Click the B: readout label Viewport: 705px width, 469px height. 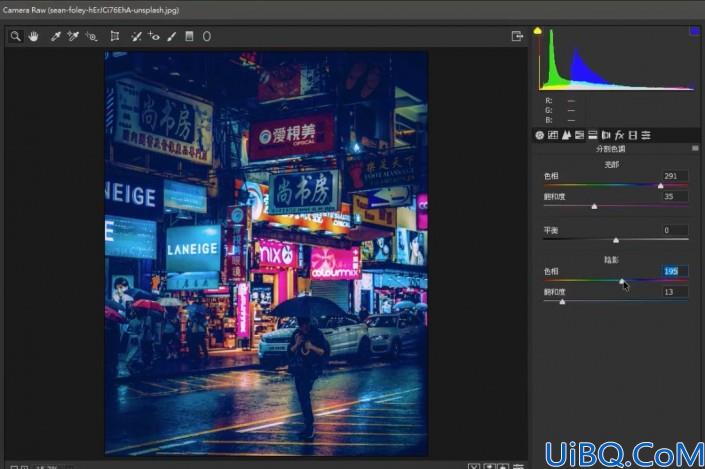click(x=549, y=120)
